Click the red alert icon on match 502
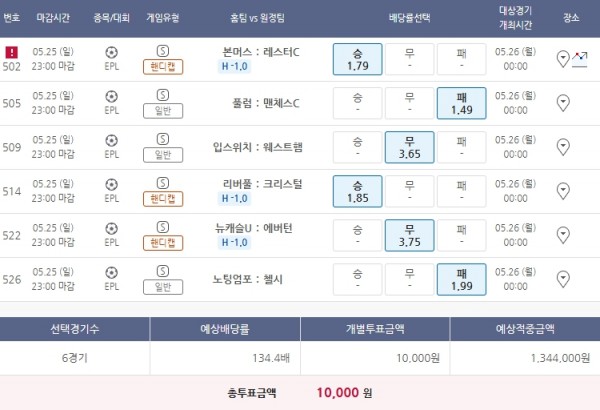This screenshot has width=600, height=410. (x=12, y=51)
